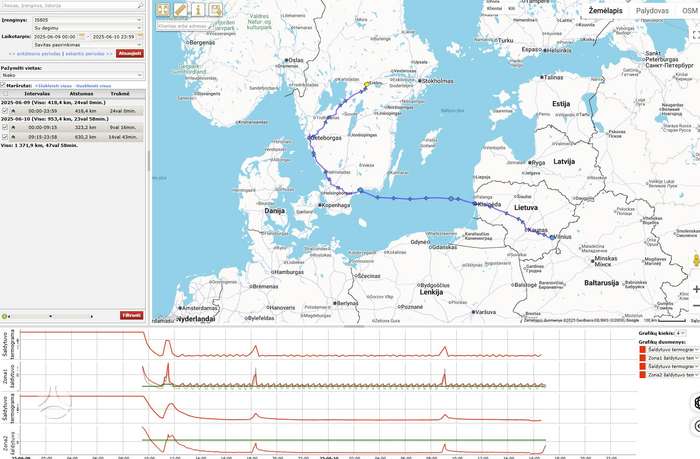Click the map fit-extent tool icon

(x=163, y=10)
